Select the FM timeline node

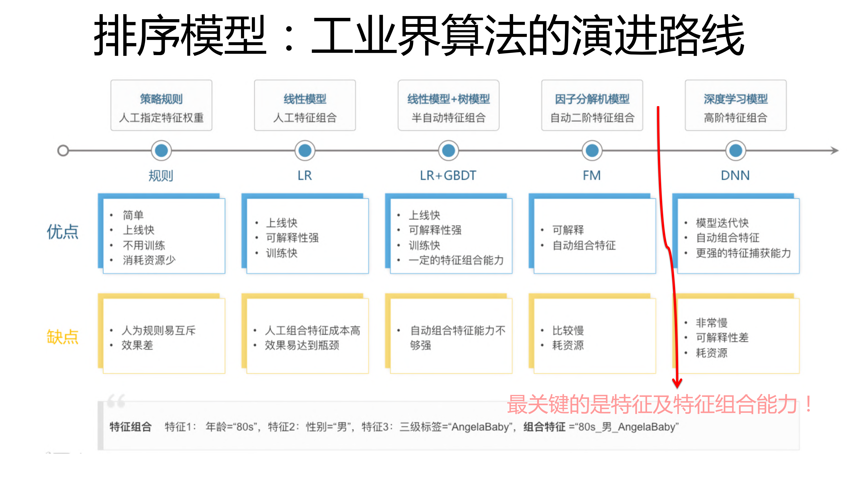tap(592, 151)
